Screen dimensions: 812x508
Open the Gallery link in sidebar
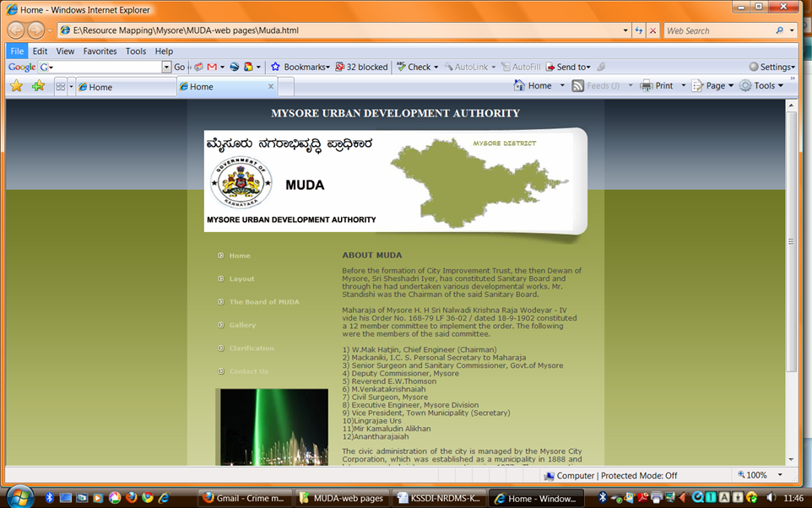point(242,325)
